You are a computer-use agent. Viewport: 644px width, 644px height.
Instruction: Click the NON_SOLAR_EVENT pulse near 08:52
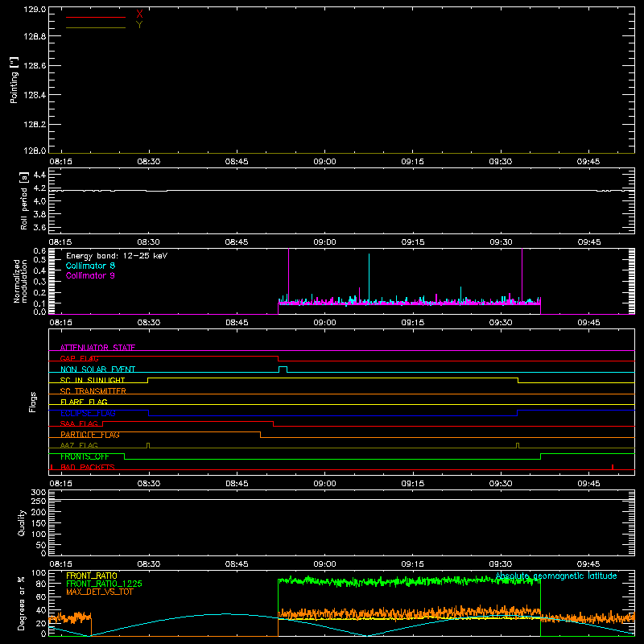[x=283, y=369]
